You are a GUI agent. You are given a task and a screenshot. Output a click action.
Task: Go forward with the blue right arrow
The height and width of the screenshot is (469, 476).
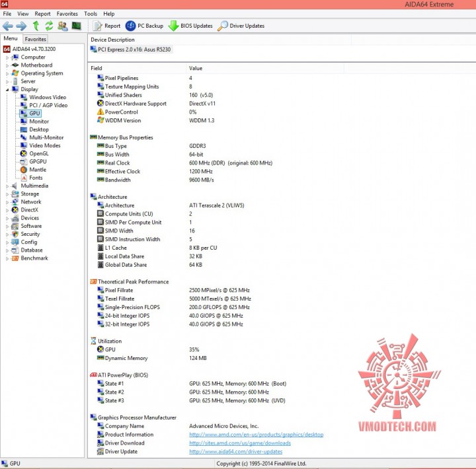21,26
